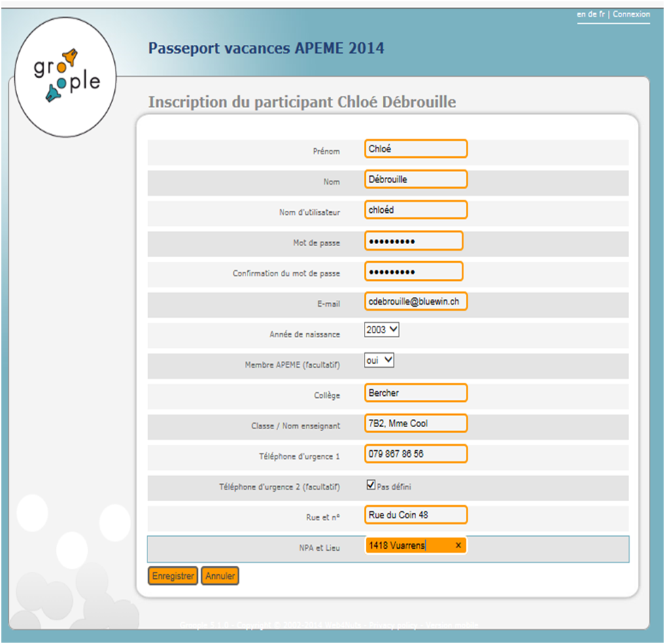This screenshot has height=644, width=665.
Task: Click the 'Prénom' label
Action: click(326, 151)
